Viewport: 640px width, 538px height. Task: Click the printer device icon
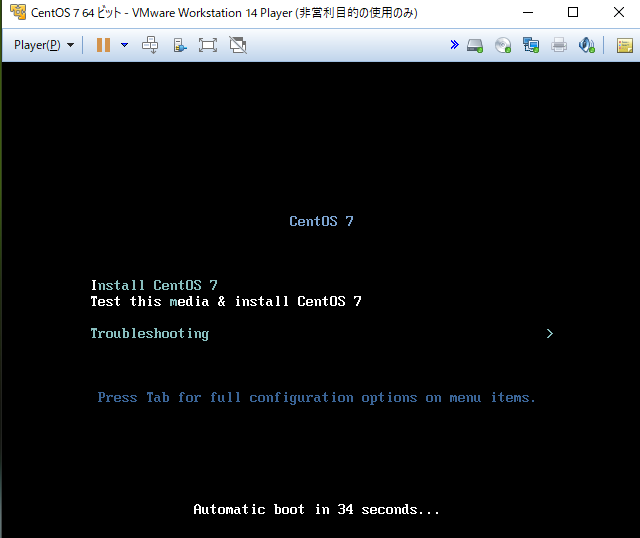[559, 45]
